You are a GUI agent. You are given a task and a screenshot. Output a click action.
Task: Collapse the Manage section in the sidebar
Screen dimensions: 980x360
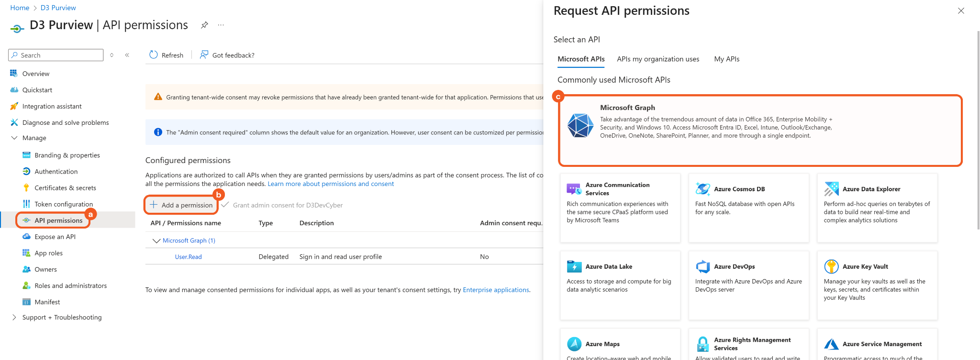click(x=14, y=138)
